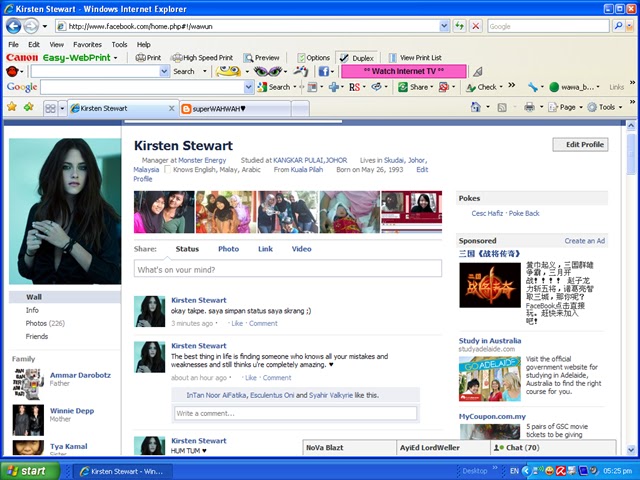Click the Favorites star icon
The image size is (640, 480).
(12, 107)
